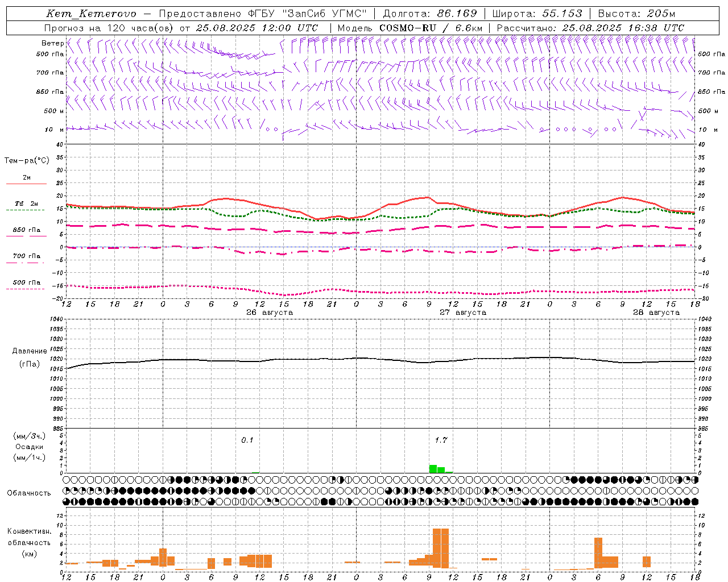Click the tallest green precipitation bar
Image resolution: width=728 pixels, height=582 pixels.
(433, 469)
